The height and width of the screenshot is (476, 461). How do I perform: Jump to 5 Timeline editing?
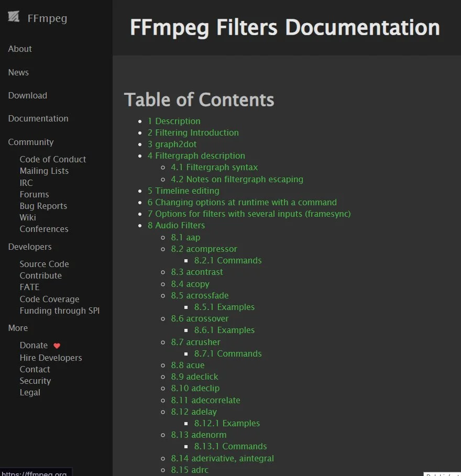point(183,191)
